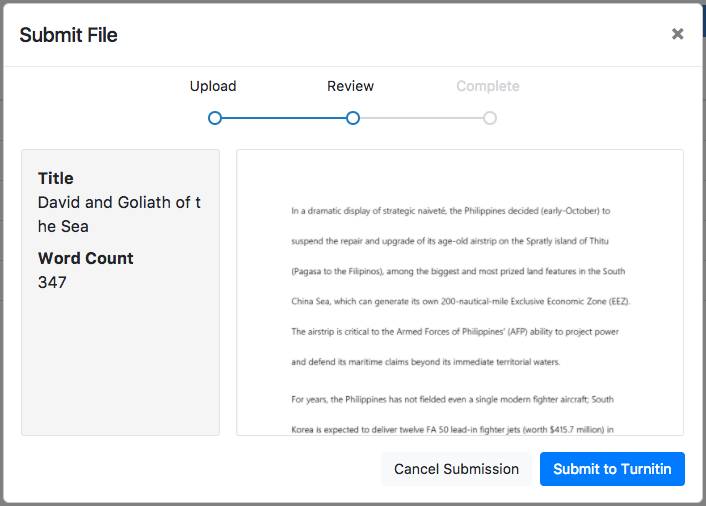Click the Title field label
706x506 pixels.
point(56,178)
